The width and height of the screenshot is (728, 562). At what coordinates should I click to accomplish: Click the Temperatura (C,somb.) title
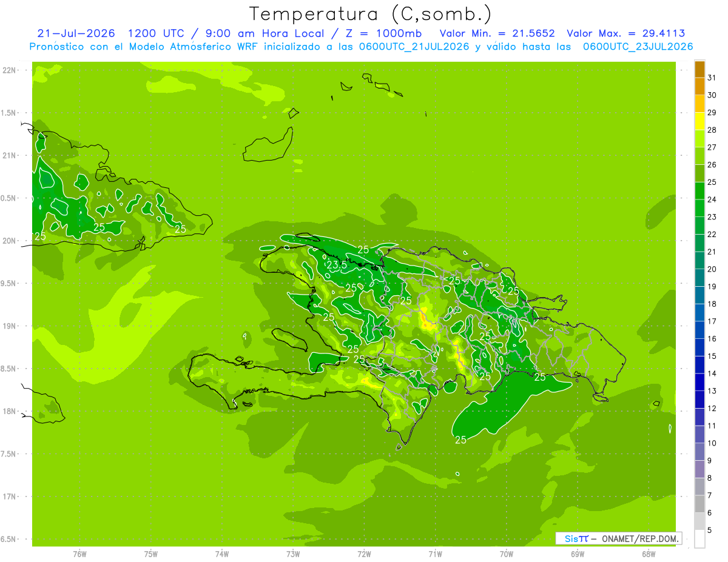pyautogui.click(x=370, y=14)
